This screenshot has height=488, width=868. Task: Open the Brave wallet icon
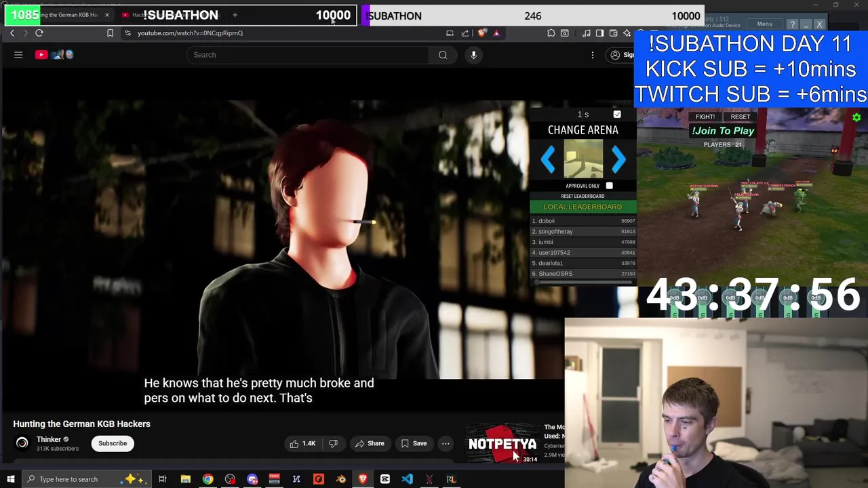pyautogui.click(x=613, y=33)
